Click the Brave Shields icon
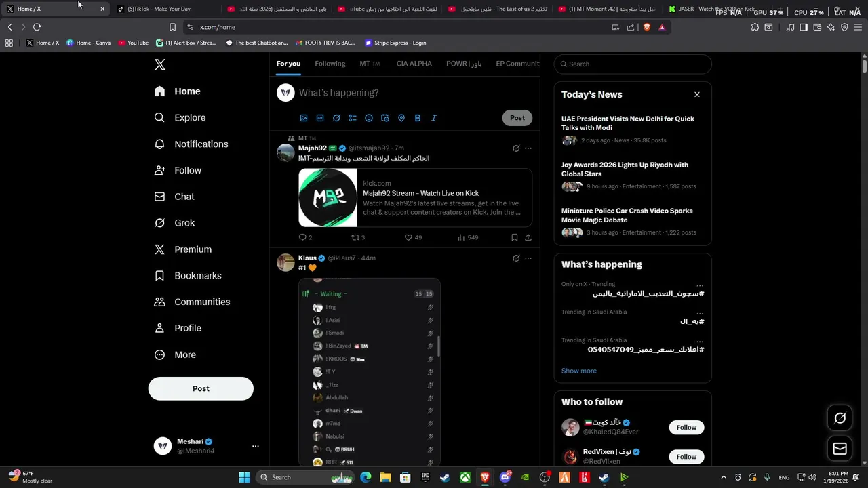 (x=646, y=27)
